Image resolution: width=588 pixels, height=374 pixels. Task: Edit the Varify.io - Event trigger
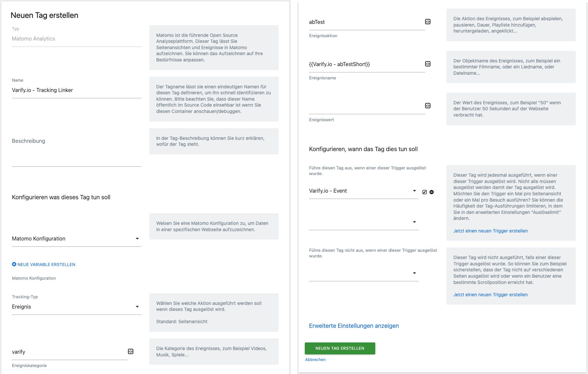pos(424,192)
